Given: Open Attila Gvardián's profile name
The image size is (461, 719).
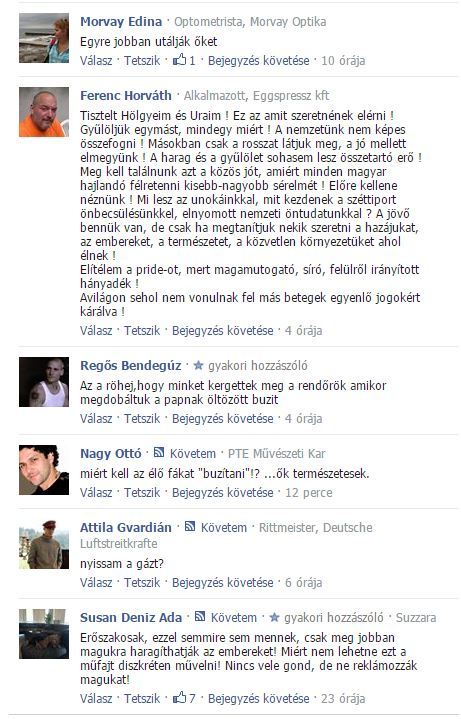Looking at the screenshot, I should tap(126, 527).
